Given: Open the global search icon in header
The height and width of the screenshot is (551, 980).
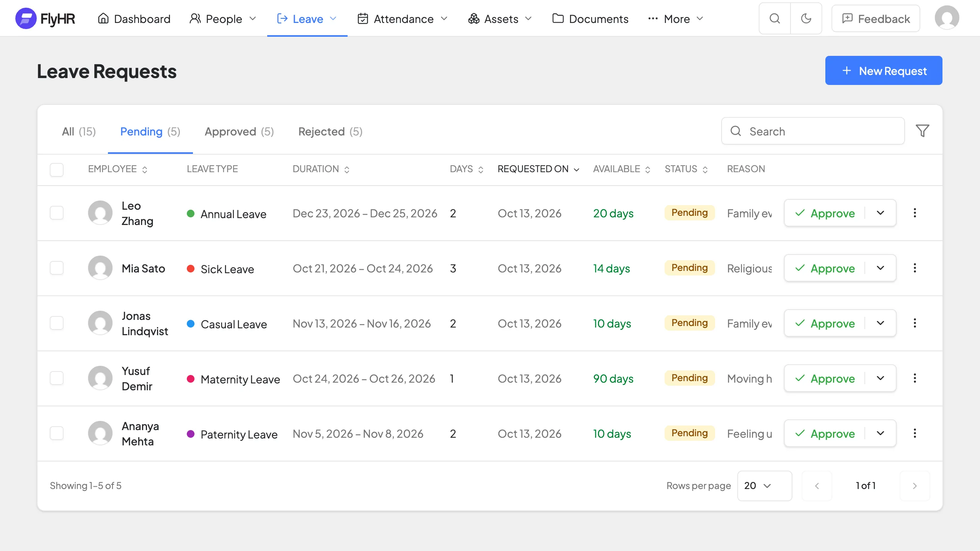Looking at the screenshot, I should 775,18.
